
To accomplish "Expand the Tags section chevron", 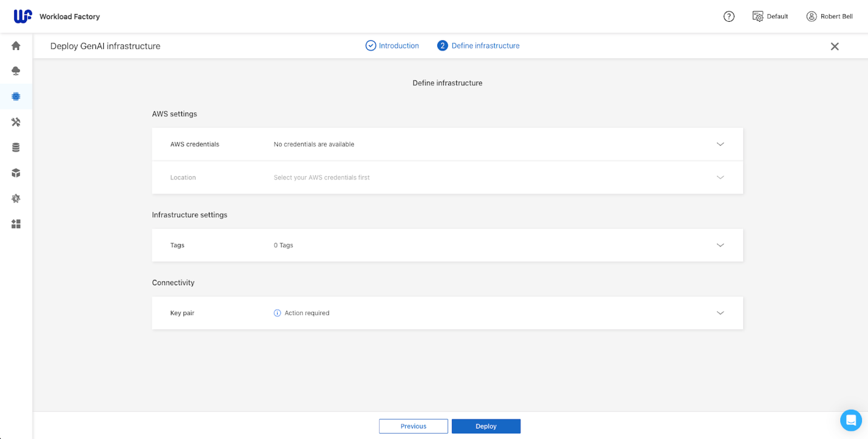I will pos(721,245).
